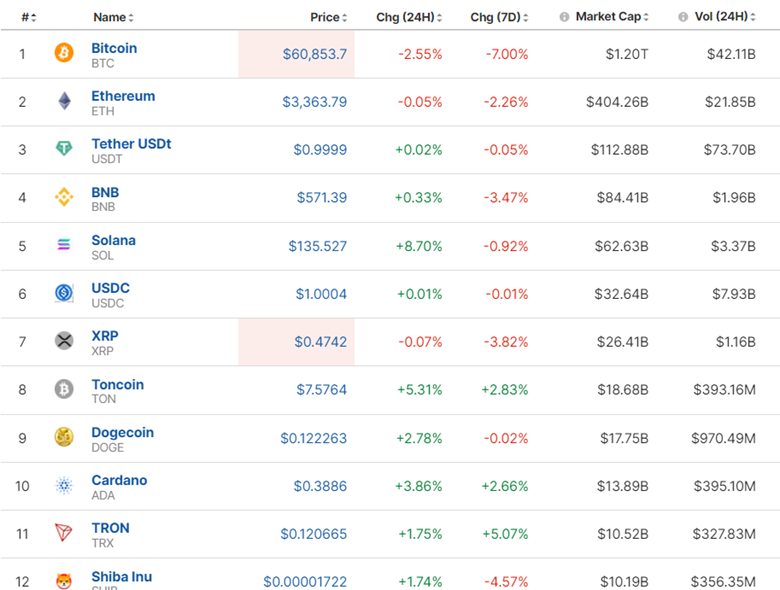Click Tether price $0.9999

(320, 150)
